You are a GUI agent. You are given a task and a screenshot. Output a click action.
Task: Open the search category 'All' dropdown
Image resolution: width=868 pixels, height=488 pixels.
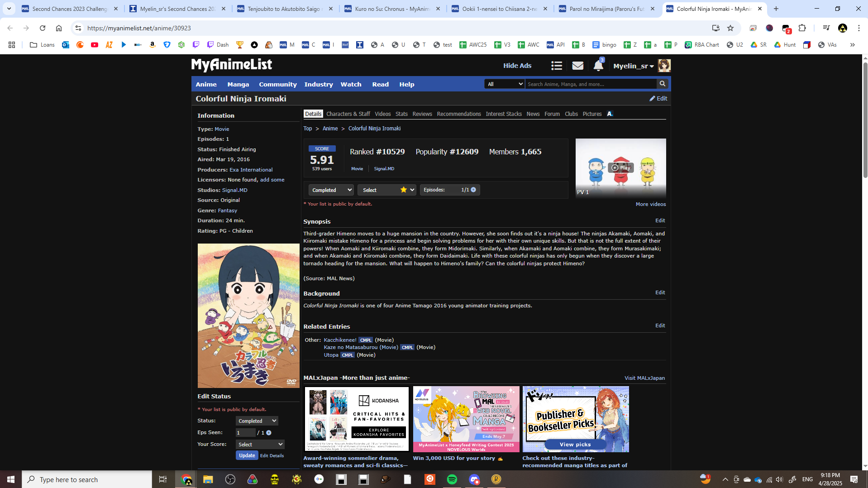click(x=505, y=84)
